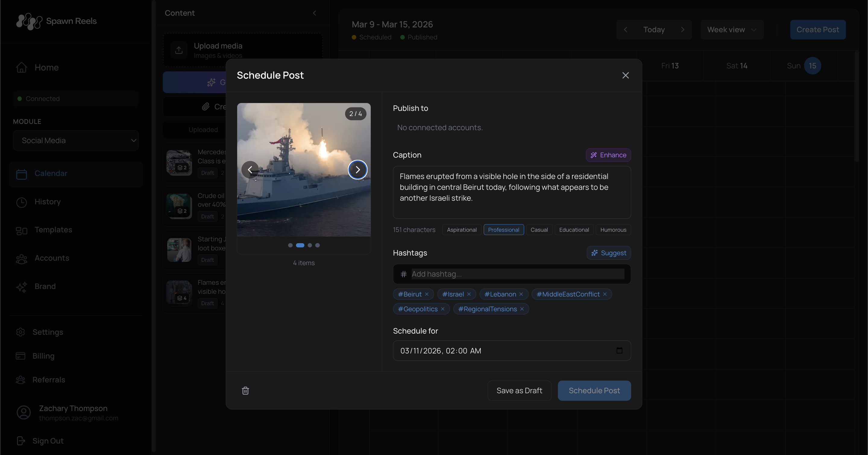Jump to the fourth carousel dot
The image size is (868, 455).
317,245
